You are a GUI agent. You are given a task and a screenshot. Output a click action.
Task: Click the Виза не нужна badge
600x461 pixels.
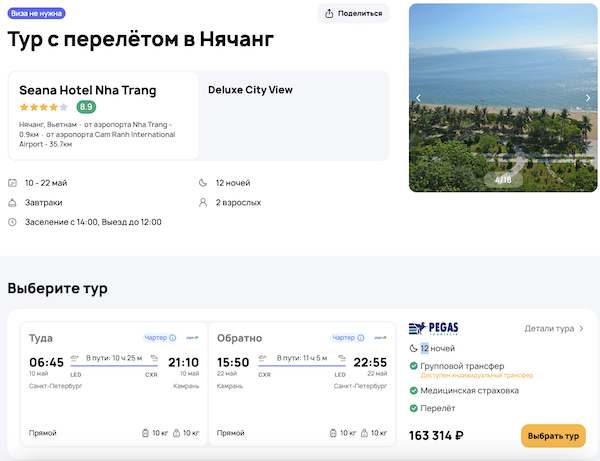coord(37,13)
